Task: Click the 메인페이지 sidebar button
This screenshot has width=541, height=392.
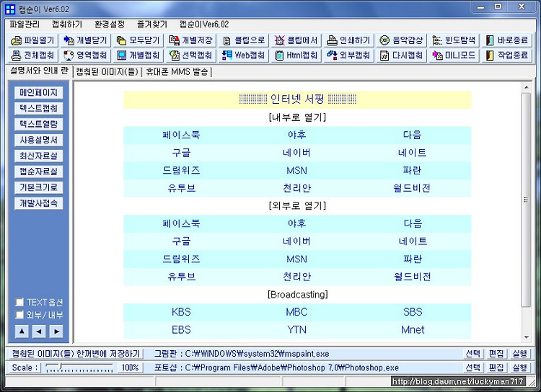Action: click(x=39, y=92)
